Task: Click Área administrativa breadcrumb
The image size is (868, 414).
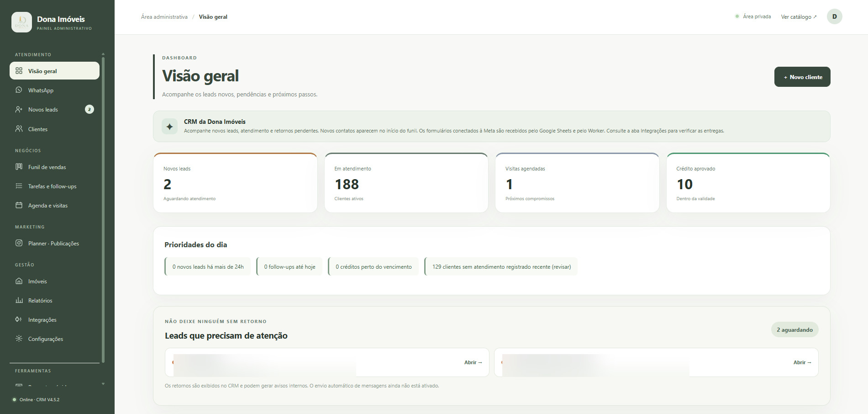Action: pyautogui.click(x=164, y=17)
